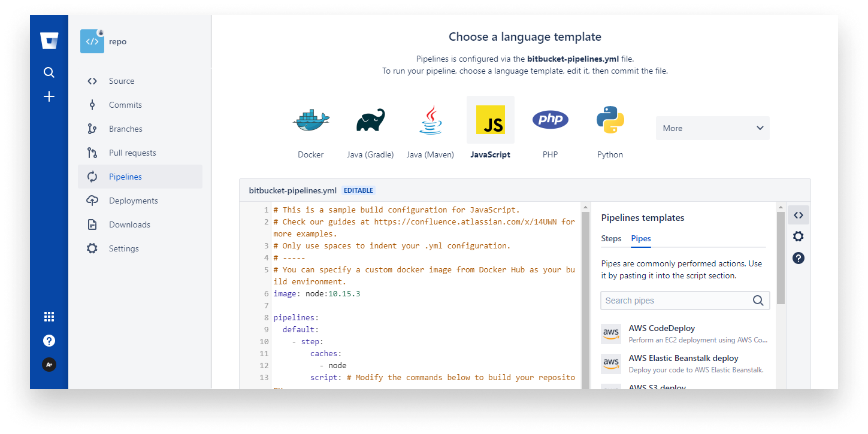
Task: Select the Java Maven coffee cup icon
Action: tap(430, 120)
